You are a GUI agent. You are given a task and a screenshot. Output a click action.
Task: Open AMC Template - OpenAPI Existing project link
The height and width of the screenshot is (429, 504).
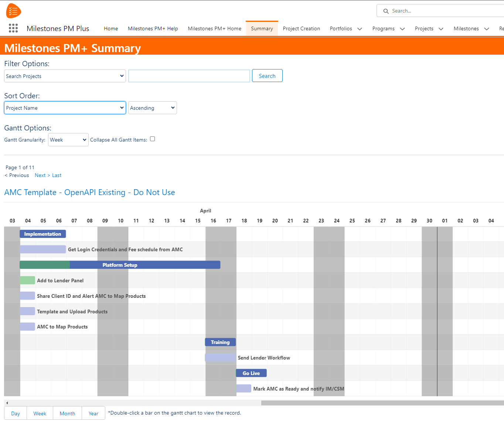[x=90, y=192]
